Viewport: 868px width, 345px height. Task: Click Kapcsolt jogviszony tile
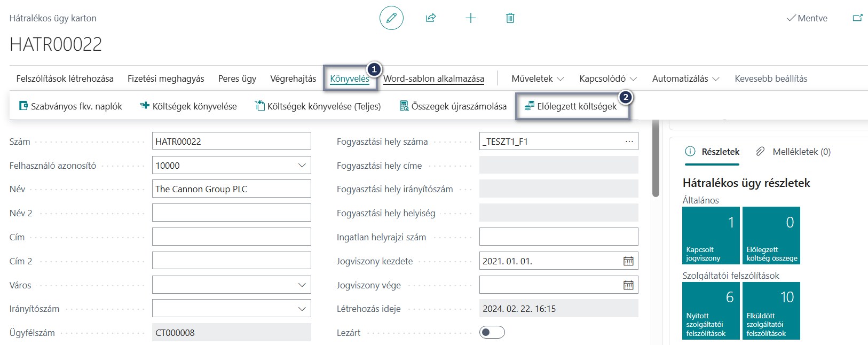point(711,236)
